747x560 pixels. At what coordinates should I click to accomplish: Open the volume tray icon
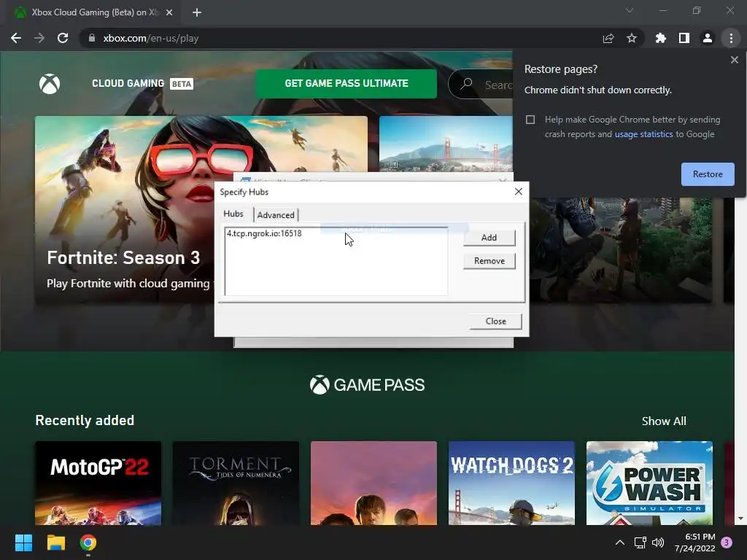[658, 542]
